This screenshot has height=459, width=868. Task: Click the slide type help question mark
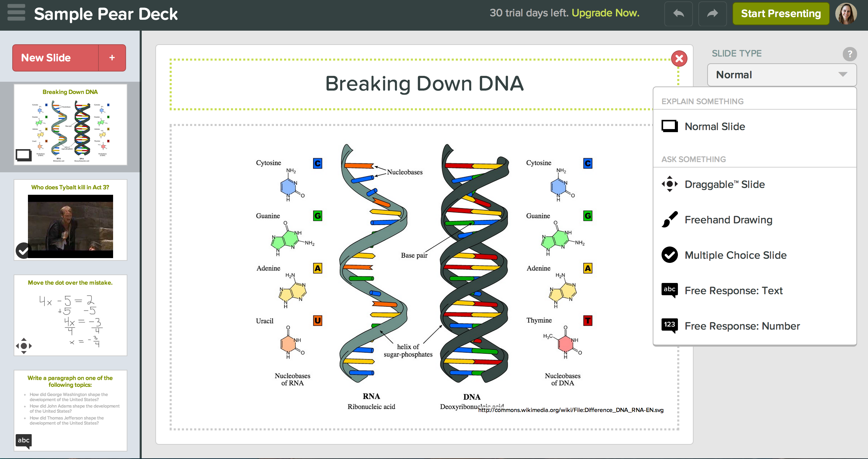849,54
